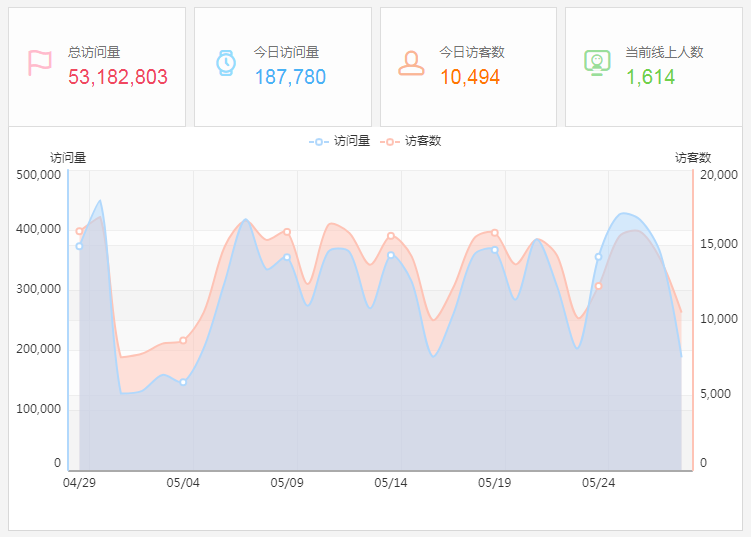Click the blue data point at 05/09
The height and width of the screenshot is (537, 751).
[287, 257]
